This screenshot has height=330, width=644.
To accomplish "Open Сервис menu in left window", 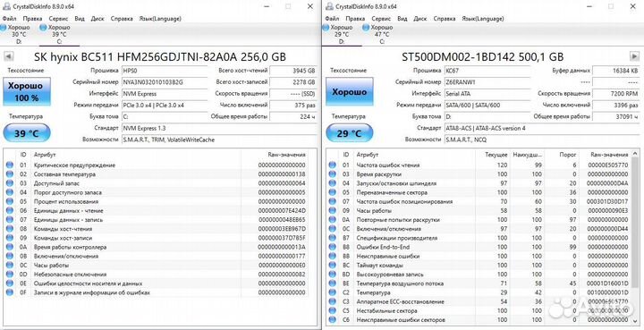I will (58, 19).
